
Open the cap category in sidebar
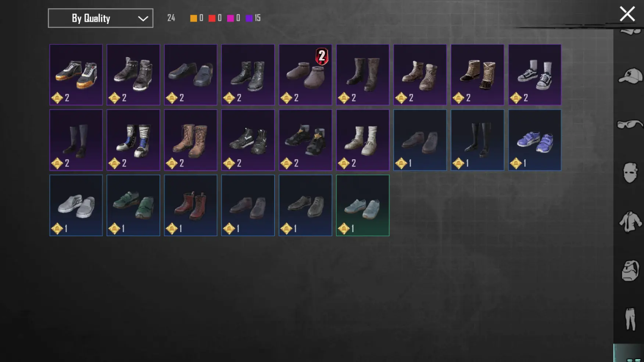630,76
